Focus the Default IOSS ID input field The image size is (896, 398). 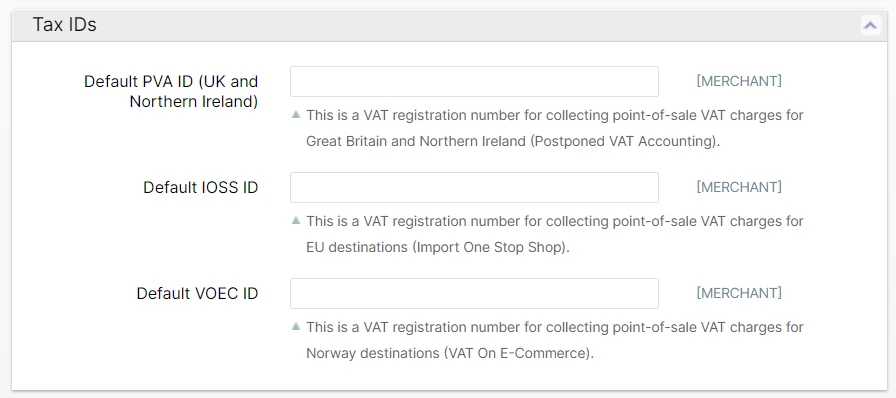[474, 188]
